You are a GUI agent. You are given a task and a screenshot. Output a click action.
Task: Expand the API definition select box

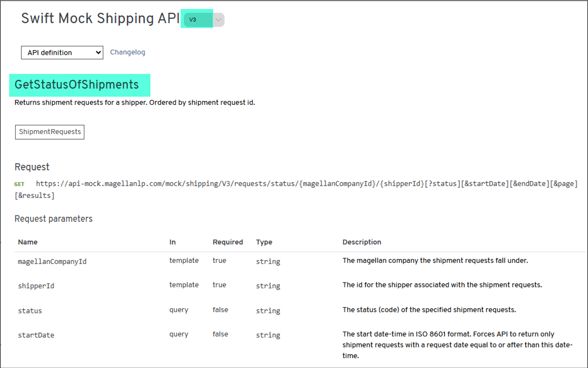62,53
